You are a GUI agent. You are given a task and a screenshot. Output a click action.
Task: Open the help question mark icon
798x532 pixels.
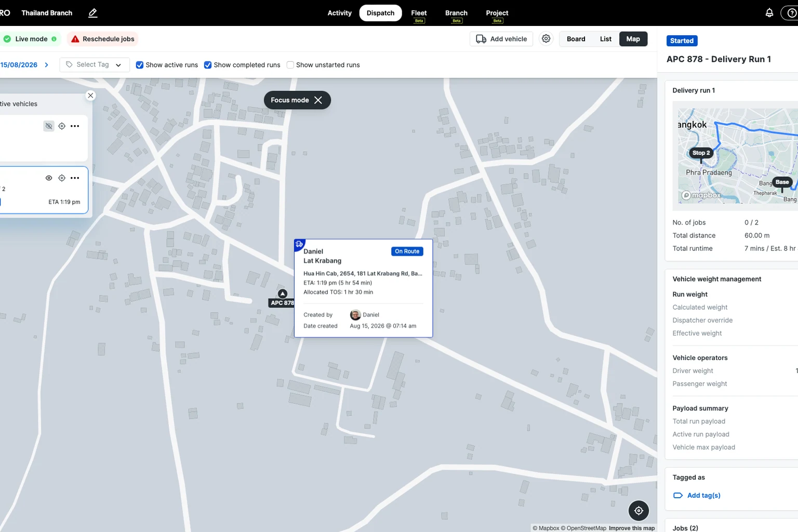[x=792, y=13]
